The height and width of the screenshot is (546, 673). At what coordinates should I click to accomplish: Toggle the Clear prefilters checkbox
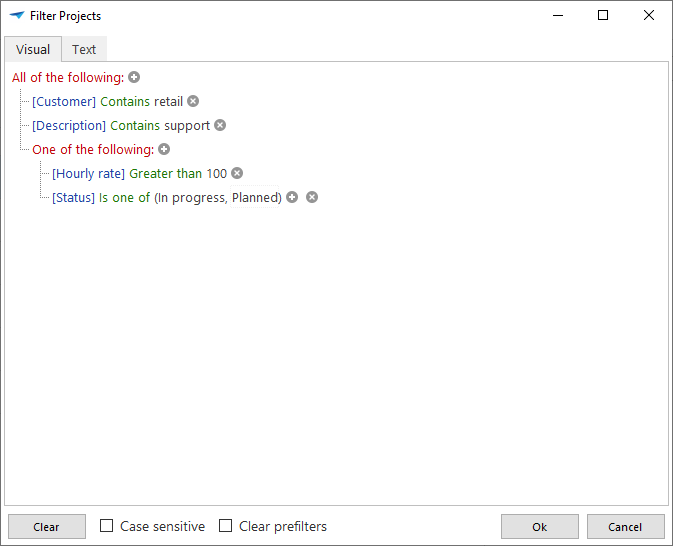[x=226, y=526]
